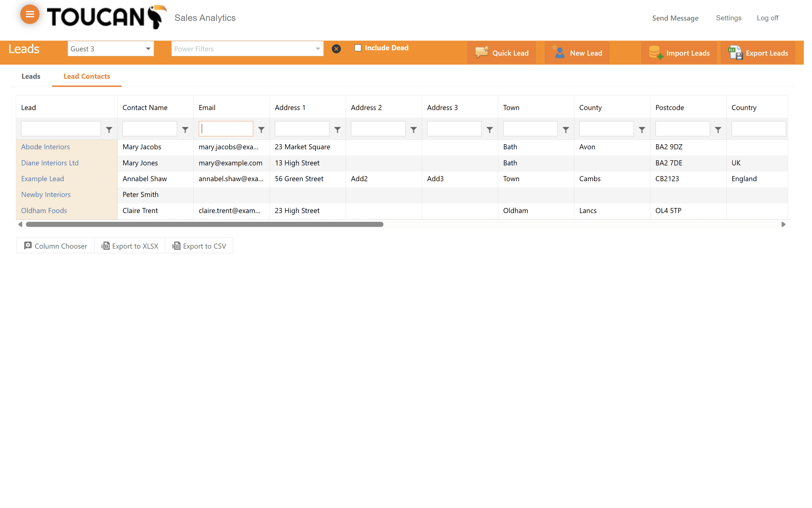Screen dimensions: 812x508
Task: Open Settings in the header
Action: pos(729,18)
